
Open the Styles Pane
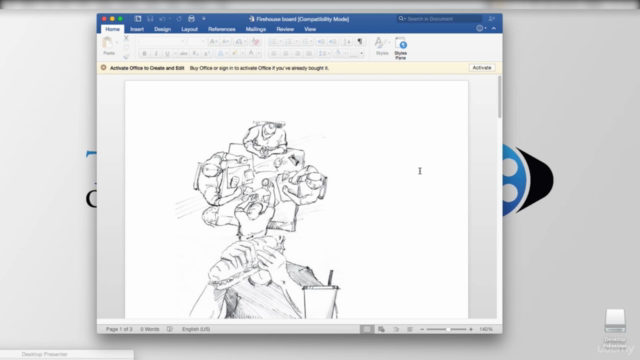tap(400, 48)
